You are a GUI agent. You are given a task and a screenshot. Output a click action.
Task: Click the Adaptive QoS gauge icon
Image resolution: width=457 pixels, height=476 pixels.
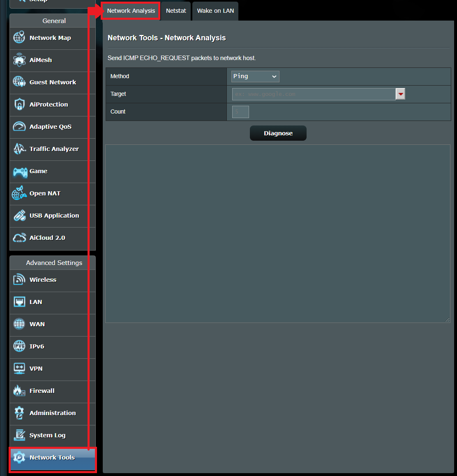[19, 127]
